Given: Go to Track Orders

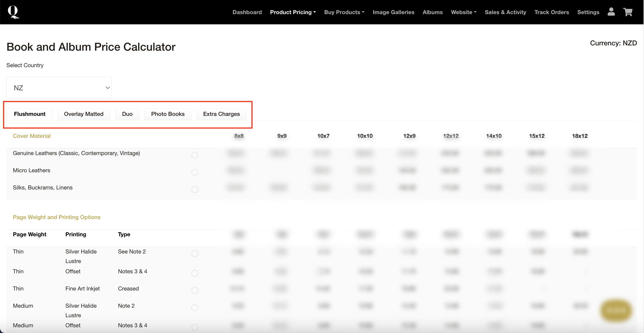Looking at the screenshot, I should point(551,12).
